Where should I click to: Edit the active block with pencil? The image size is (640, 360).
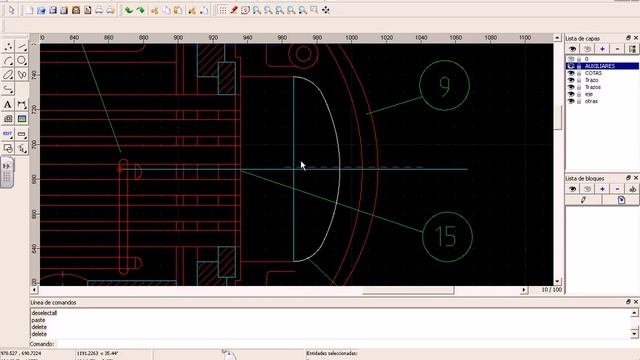click(583, 200)
